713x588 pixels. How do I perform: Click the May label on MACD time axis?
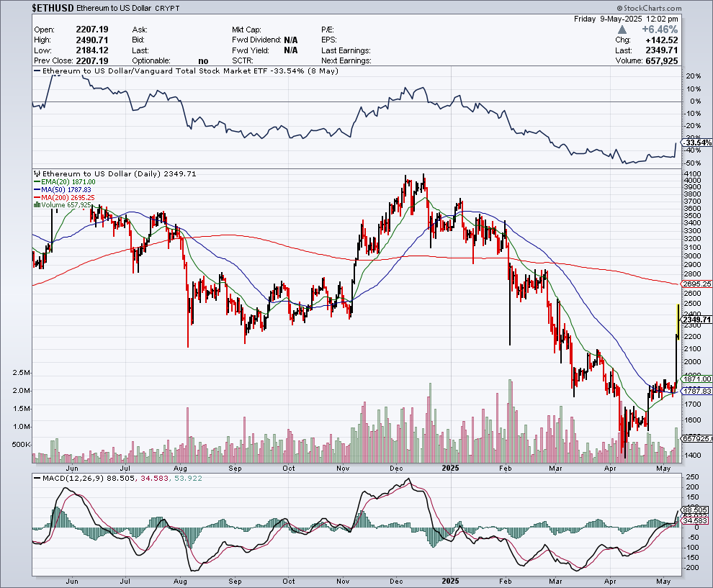pyautogui.click(x=663, y=582)
